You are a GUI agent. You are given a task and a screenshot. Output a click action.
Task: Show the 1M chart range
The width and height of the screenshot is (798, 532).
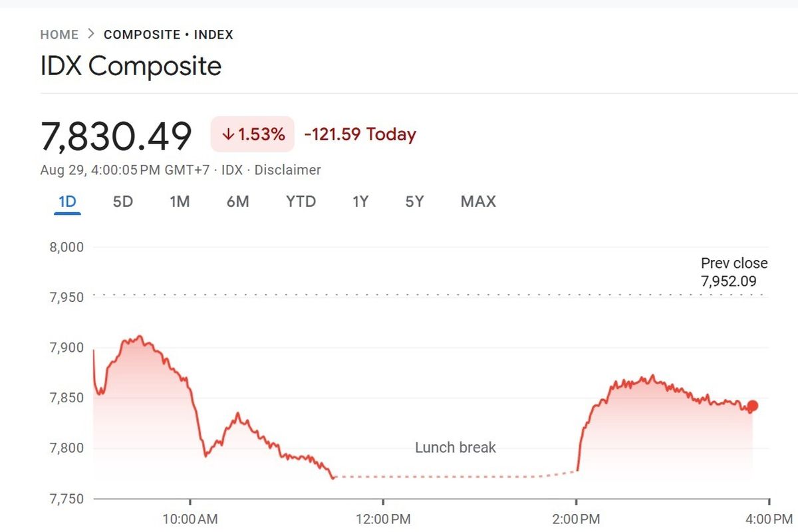point(180,201)
